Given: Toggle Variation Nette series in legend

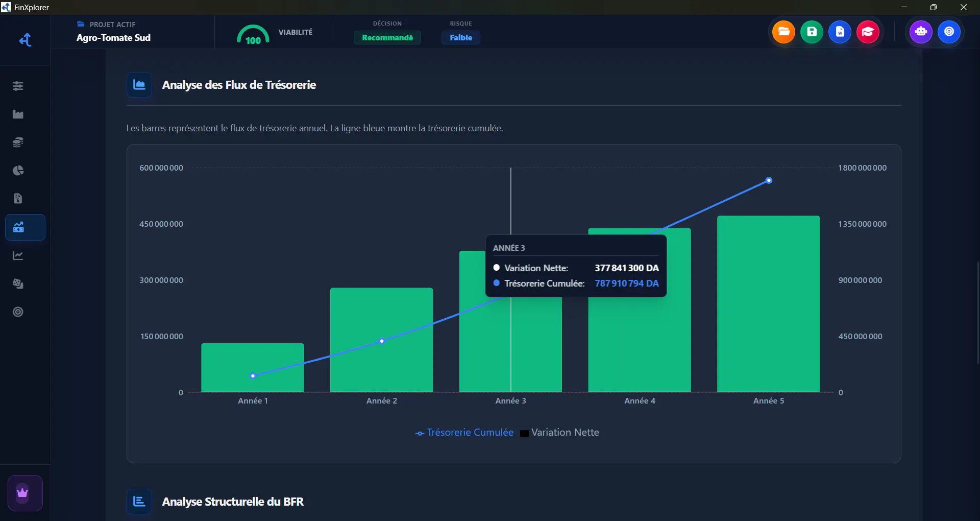Looking at the screenshot, I should pyautogui.click(x=559, y=433).
